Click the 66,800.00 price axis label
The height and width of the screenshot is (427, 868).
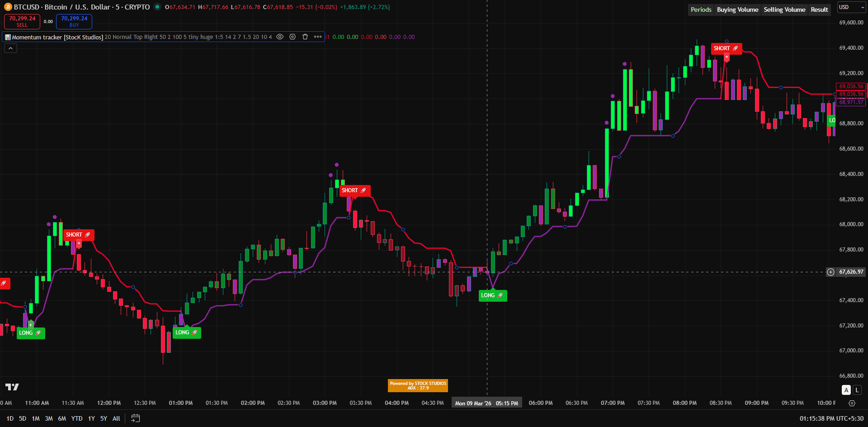point(851,375)
